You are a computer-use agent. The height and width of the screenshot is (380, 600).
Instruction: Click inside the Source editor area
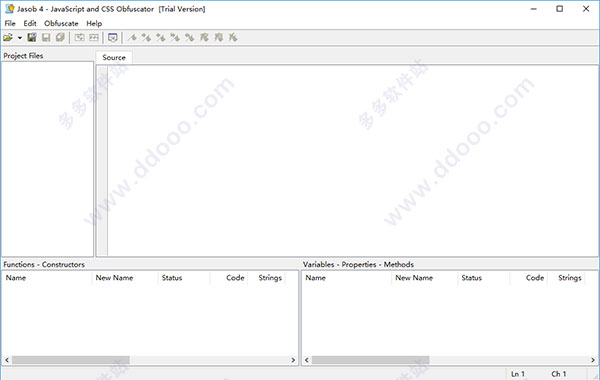point(352,161)
